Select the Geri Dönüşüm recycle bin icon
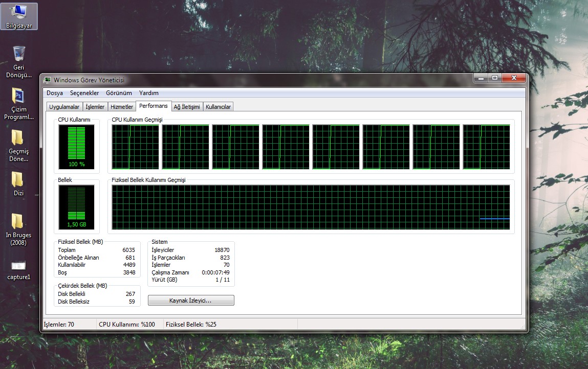Screen dimensions: 588x369 pos(19,62)
